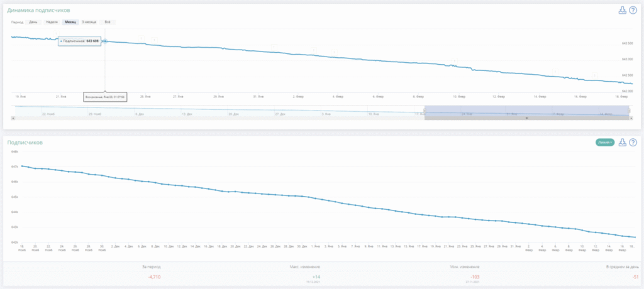Download the lower Подписчиков chart
Viewport: 644px width, 289px height.
622,143
